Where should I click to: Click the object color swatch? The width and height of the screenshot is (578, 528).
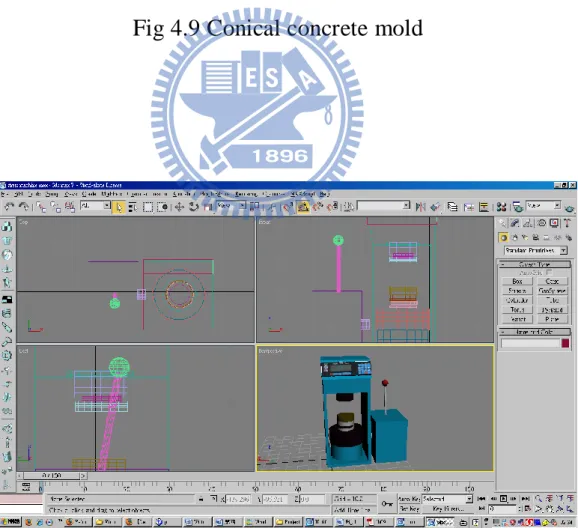565,343
